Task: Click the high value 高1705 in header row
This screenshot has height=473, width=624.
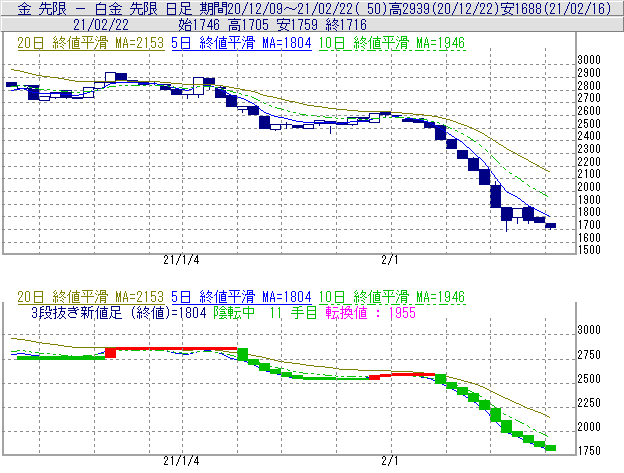Action: pyautogui.click(x=248, y=25)
